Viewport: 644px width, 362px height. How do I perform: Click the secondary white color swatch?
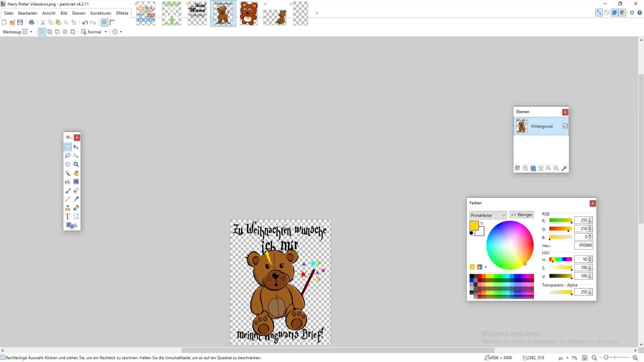tap(481, 233)
